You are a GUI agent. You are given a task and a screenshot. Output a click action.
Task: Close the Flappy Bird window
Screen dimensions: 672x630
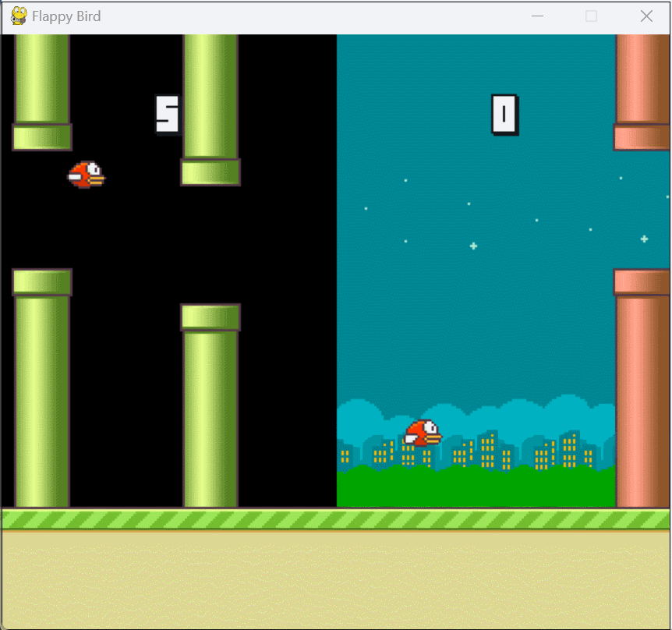point(646,16)
